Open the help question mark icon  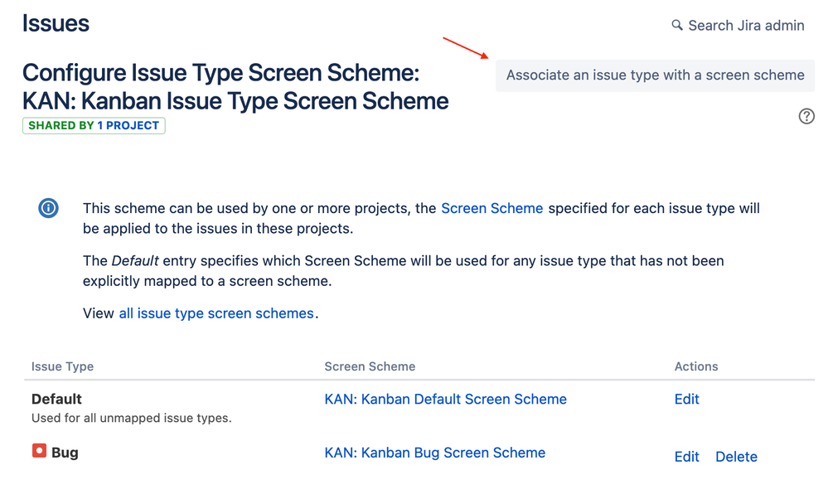[x=806, y=116]
